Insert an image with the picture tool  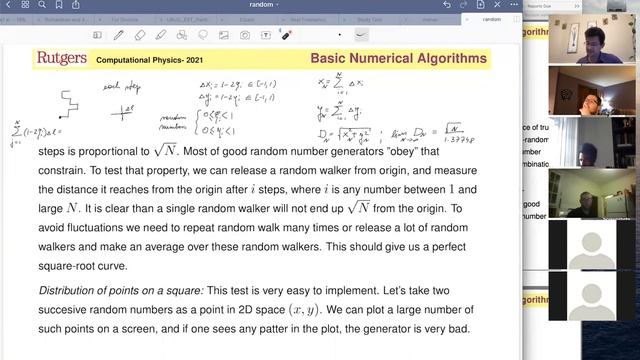[x=224, y=35]
